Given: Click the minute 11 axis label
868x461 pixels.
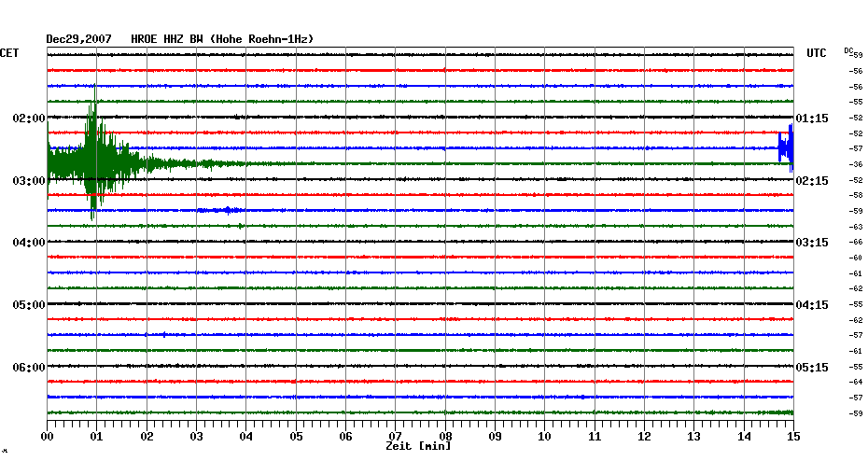Looking at the screenshot, I should coord(595,436).
